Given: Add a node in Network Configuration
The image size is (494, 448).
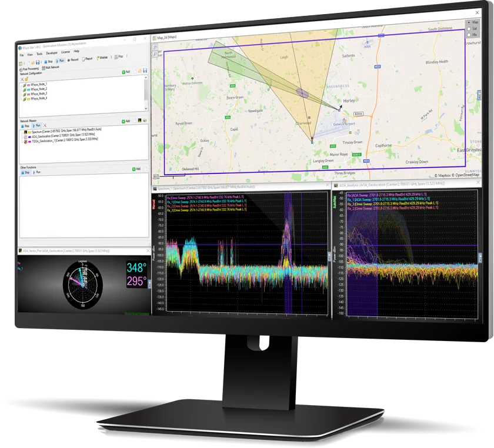Looking at the screenshot, I should pos(126,72).
